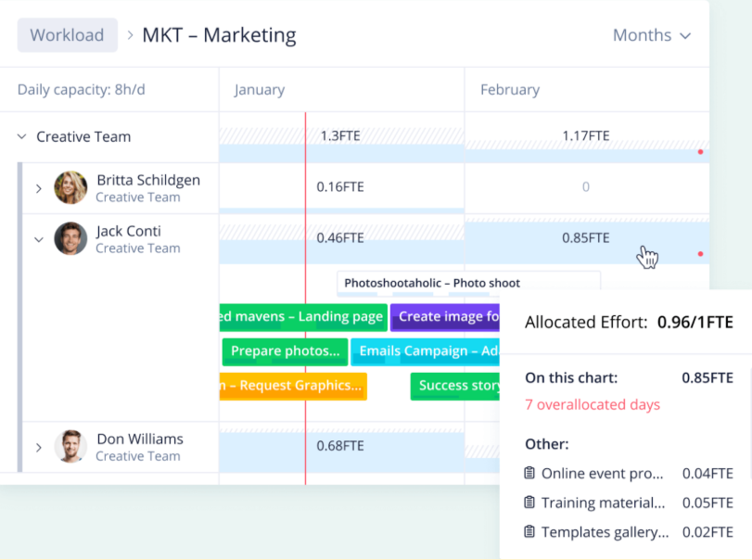This screenshot has width=752, height=560.
Task: Click the Templates gallery project icon
Action: [530, 532]
